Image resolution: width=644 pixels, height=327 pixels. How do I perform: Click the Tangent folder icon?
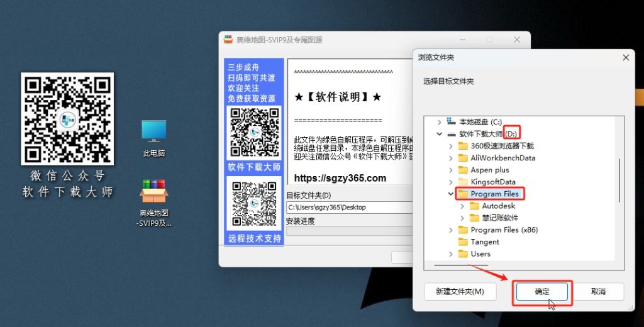pyautogui.click(x=463, y=241)
